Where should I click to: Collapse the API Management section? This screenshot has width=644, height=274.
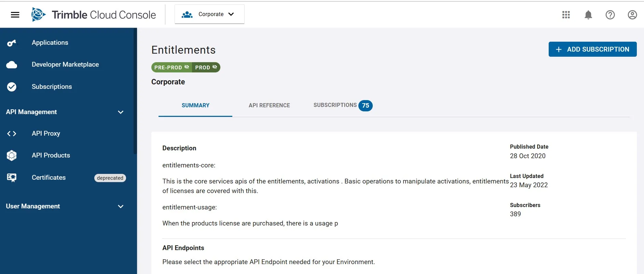pyautogui.click(x=121, y=112)
